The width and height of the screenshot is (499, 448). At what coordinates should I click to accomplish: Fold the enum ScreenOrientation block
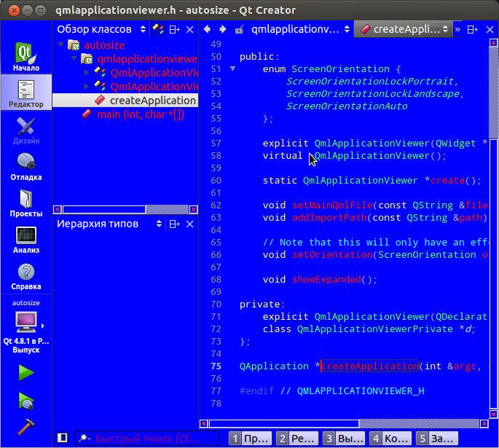(232, 68)
